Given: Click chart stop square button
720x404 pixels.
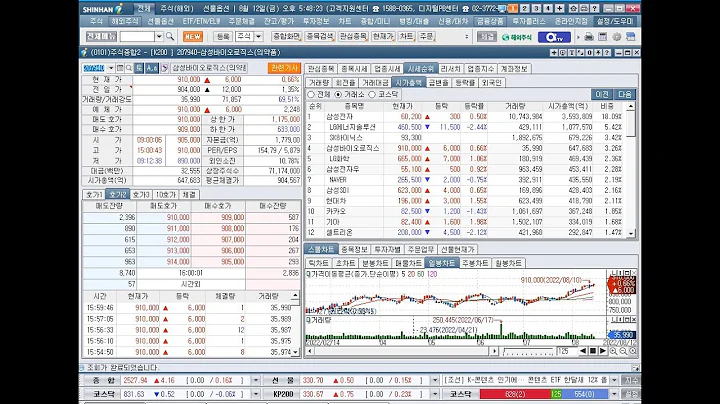Looking at the screenshot, I should coord(593,351).
